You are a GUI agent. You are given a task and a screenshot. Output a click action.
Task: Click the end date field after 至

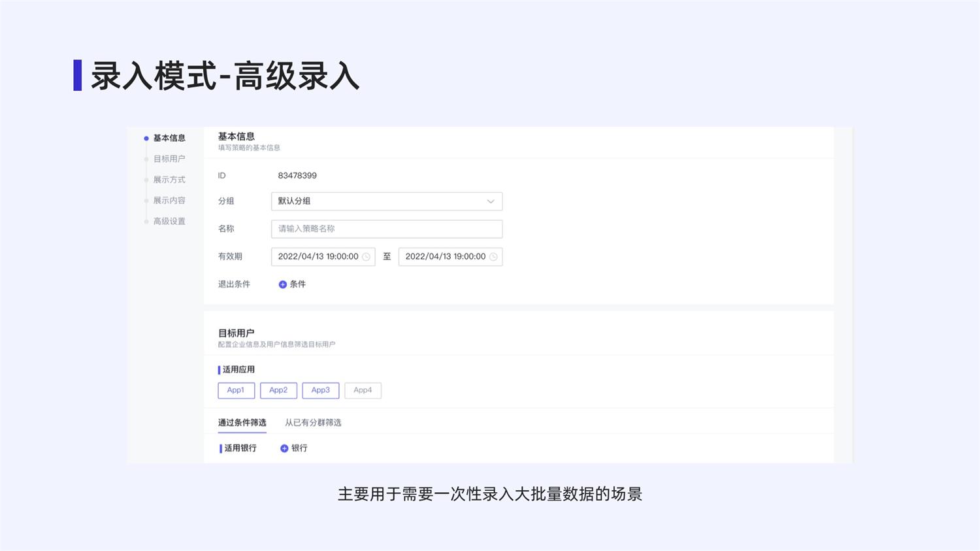pyautogui.click(x=450, y=257)
